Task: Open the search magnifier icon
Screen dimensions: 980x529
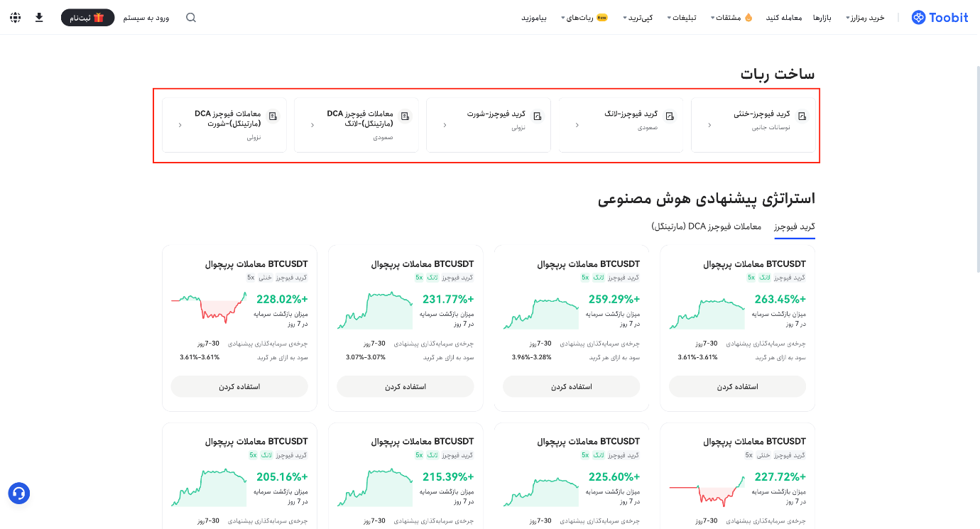Action: [191, 17]
